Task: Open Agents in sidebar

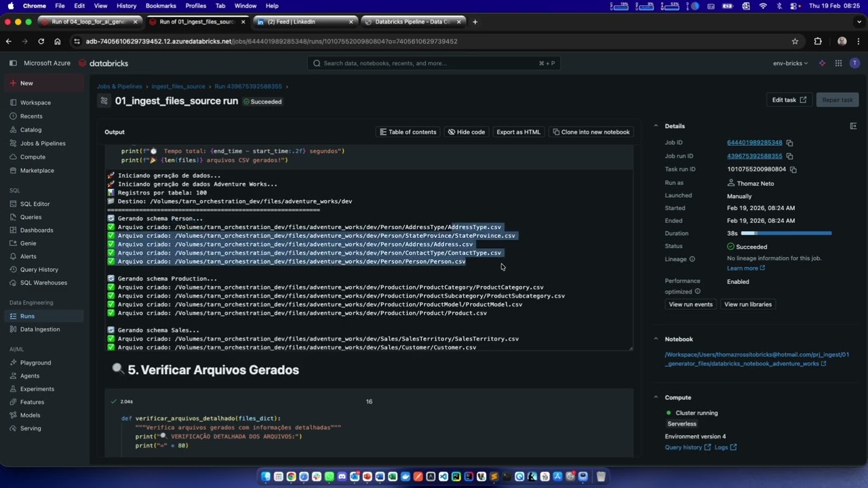Action: point(30,376)
